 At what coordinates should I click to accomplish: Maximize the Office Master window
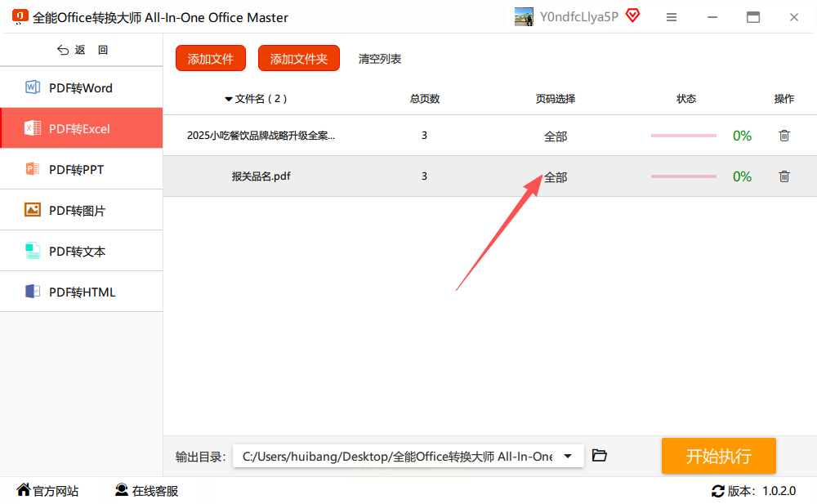coord(753,17)
